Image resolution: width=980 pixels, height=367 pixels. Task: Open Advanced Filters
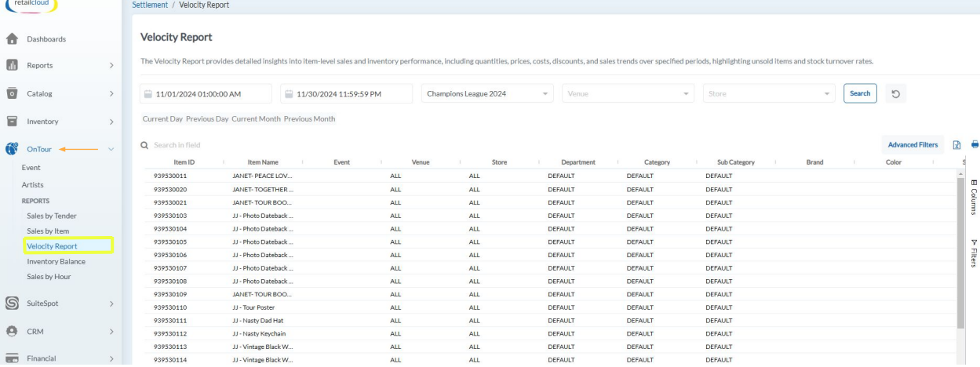point(913,145)
